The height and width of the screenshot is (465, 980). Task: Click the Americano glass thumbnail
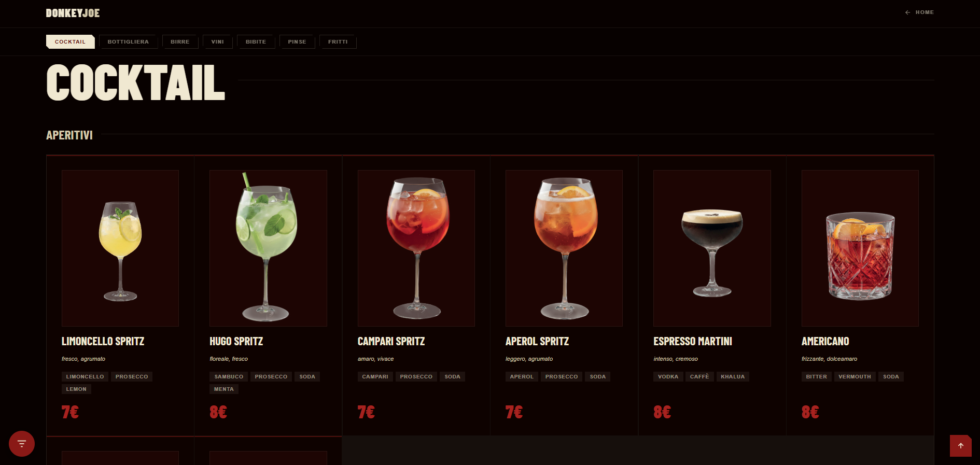860,248
